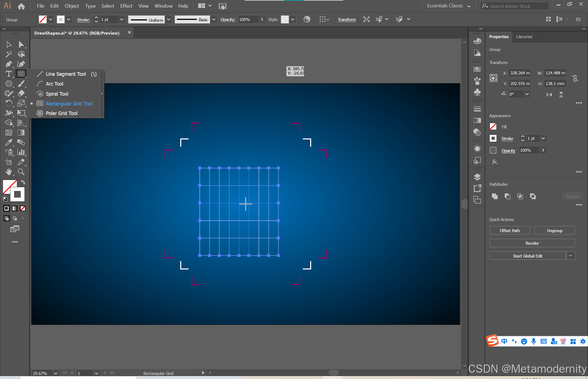Select the Pen tool
Viewport: 588px width, 379px height.
(x=8, y=64)
